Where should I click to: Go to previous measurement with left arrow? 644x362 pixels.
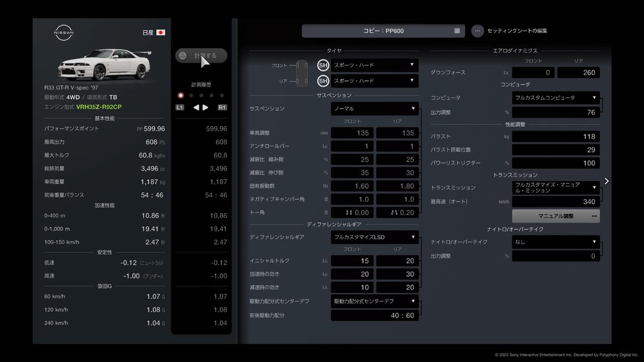coord(196,108)
